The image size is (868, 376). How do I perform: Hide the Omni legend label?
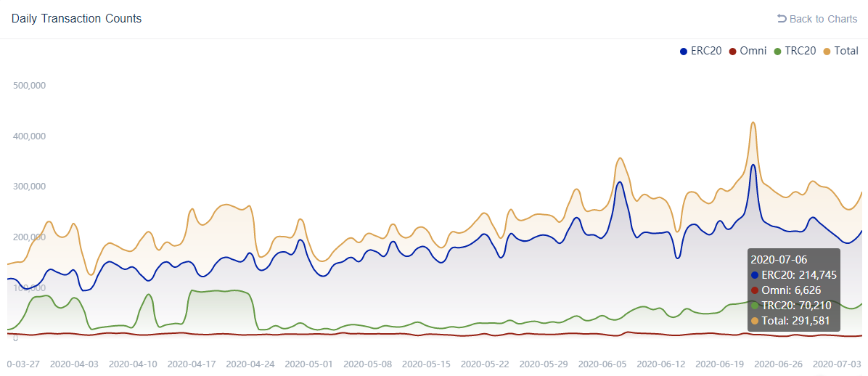[753, 51]
